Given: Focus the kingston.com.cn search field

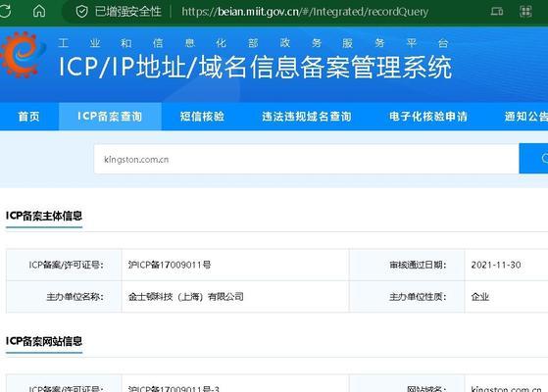Looking at the screenshot, I should [x=307, y=159].
